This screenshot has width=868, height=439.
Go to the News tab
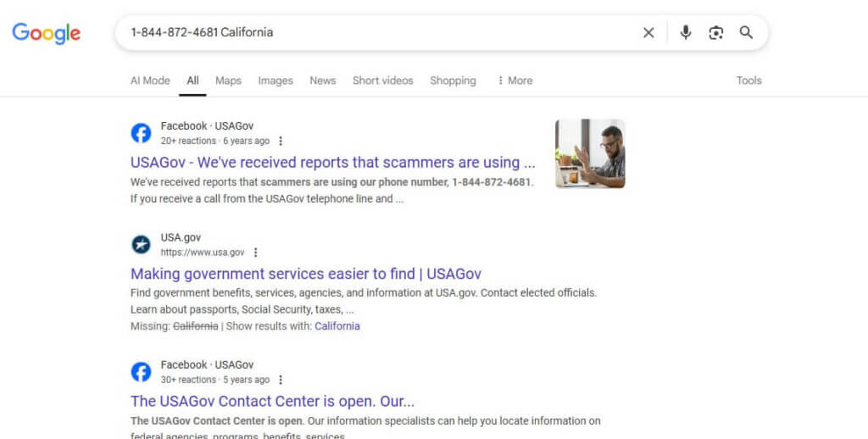[323, 81]
